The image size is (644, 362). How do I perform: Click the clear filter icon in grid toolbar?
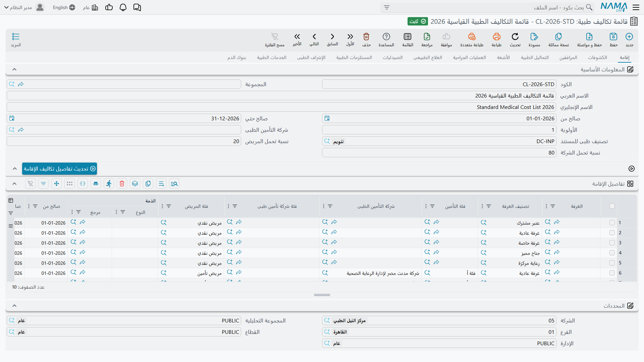(31, 184)
